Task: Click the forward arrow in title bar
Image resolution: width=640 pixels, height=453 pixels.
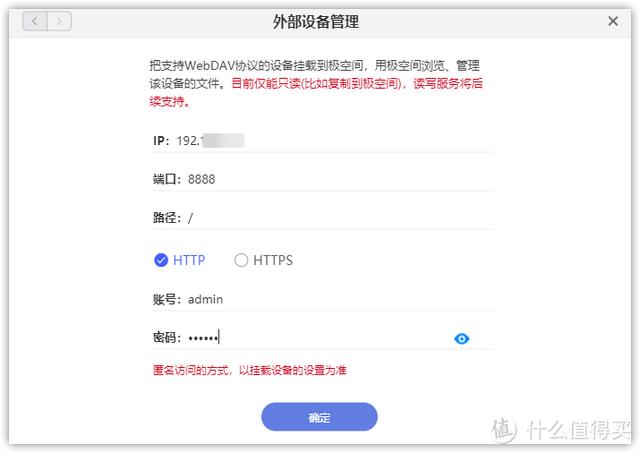Action: [59, 21]
